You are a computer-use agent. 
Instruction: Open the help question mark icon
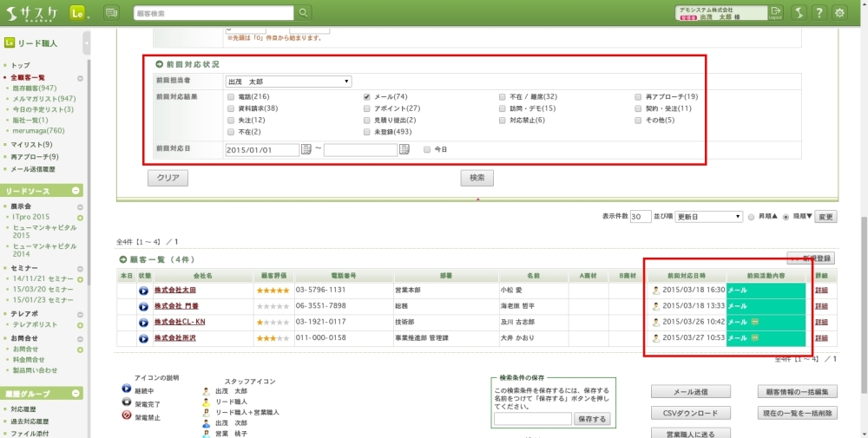(x=819, y=13)
